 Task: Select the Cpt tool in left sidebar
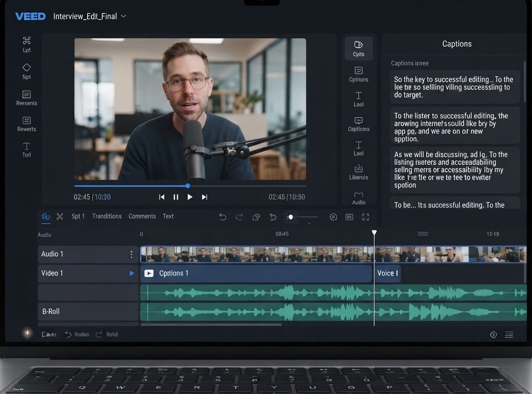pos(27,45)
